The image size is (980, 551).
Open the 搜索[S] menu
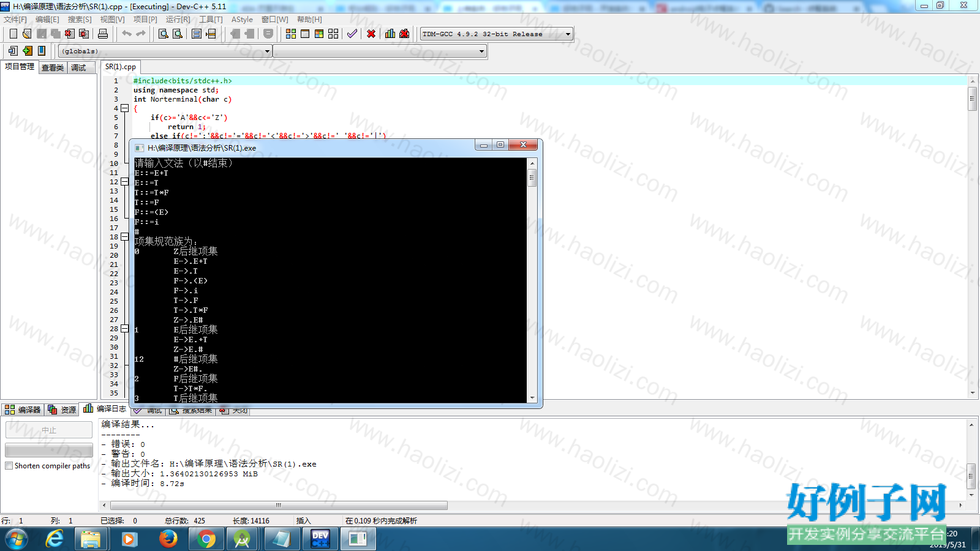(x=80, y=20)
